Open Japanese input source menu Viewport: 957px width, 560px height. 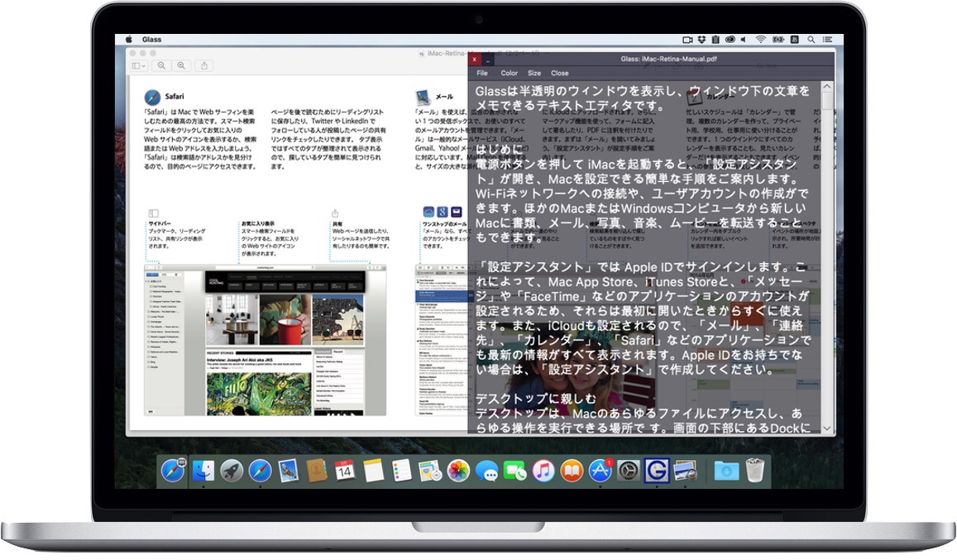795,39
